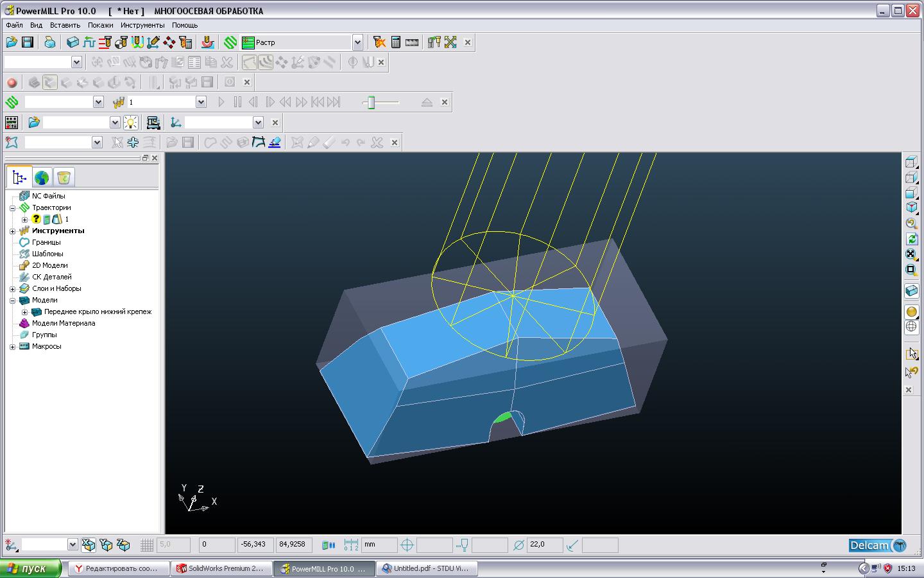Click the measure ruler icon
This screenshot has height=578, width=924.
pyautogui.click(x=412, y=42)
